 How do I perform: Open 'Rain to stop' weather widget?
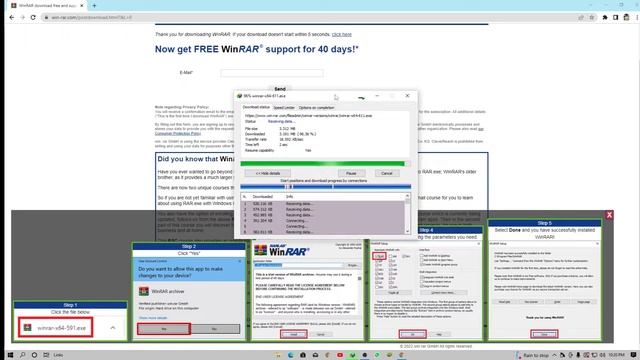click(533, 355)
